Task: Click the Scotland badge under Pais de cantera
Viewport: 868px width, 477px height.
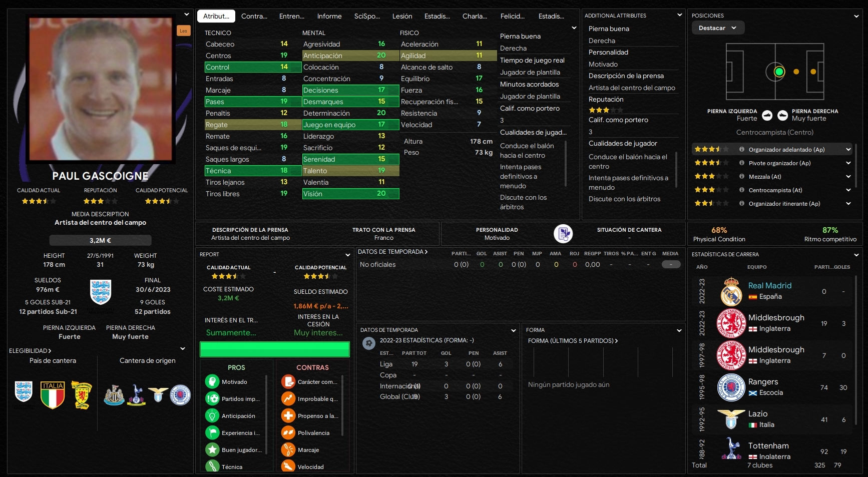Action: pos(82,395)
